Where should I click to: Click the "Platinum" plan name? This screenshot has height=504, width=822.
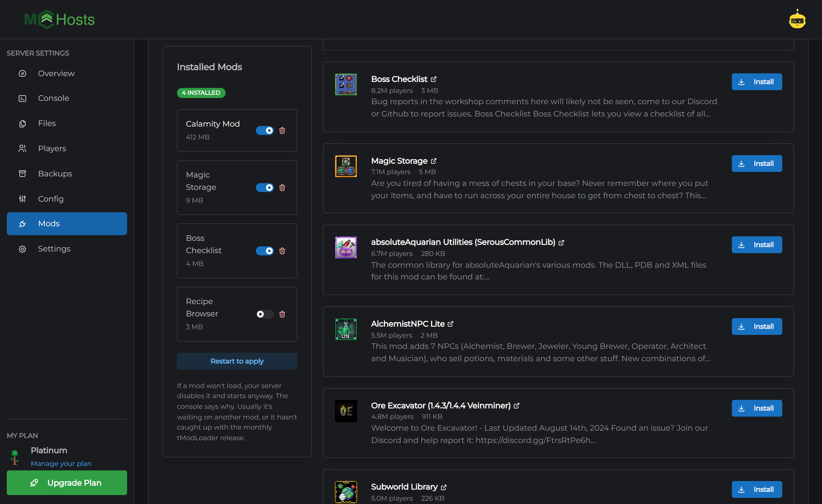point(49,450)
